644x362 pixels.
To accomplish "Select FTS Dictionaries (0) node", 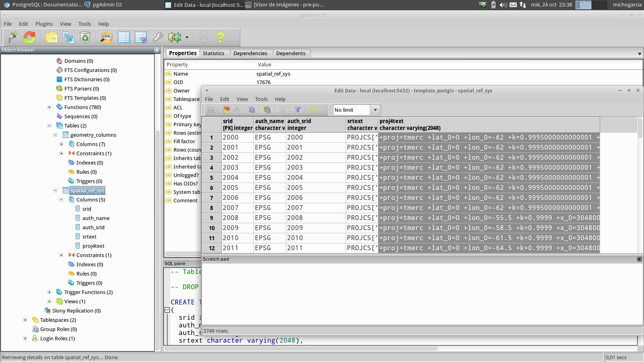I will (87, 80).
